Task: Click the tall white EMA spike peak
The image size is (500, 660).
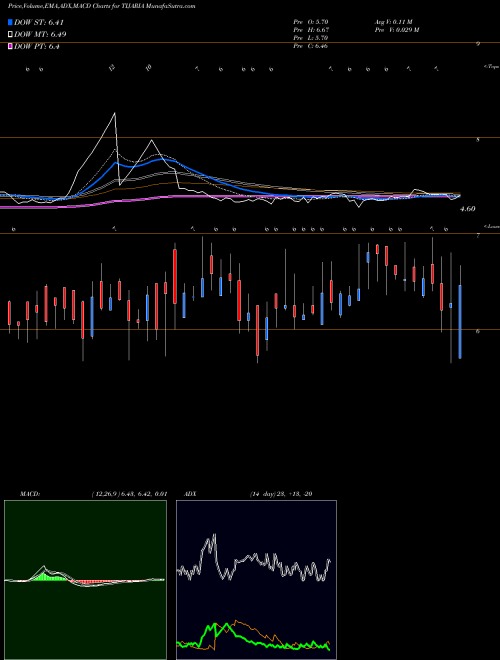Action: pyautogui.click(x=114, y=113)
